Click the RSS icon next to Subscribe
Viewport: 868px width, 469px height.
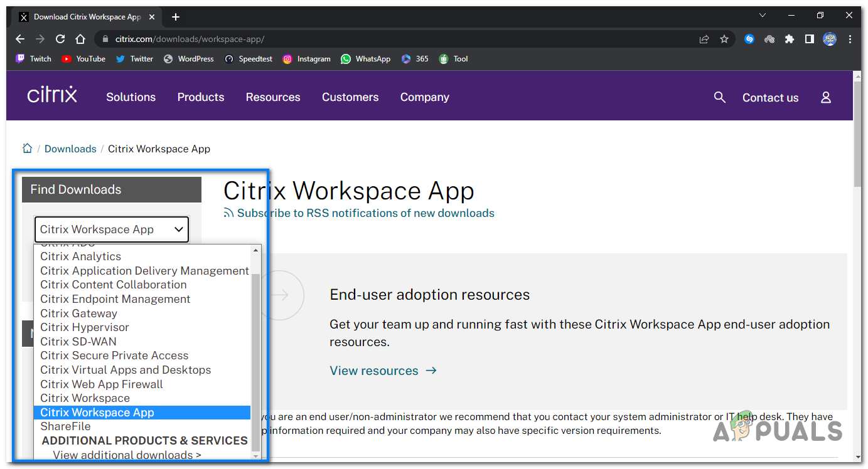tap(228, 213)
